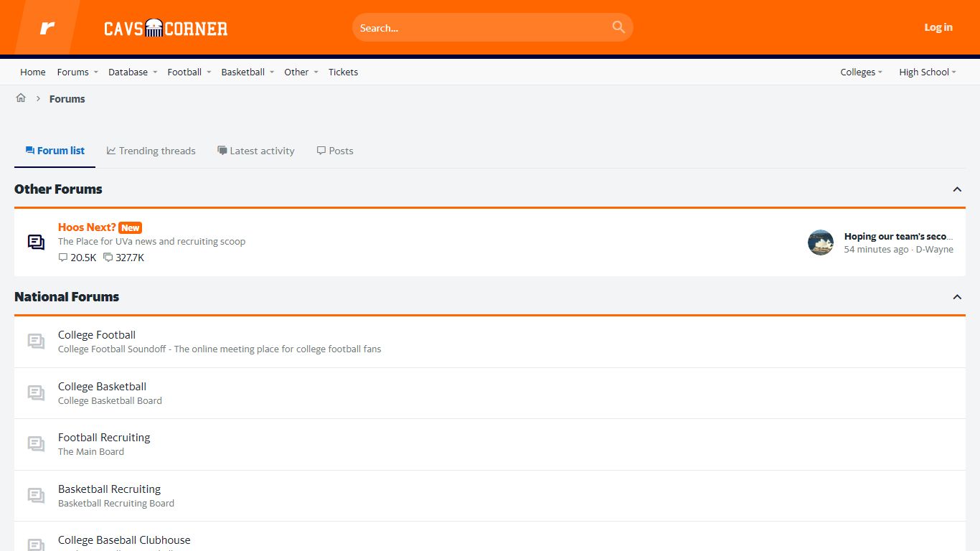The width and height of the screenshot is (980, 551).
Task: Open D-Wayne's user profile link
Action: click(935, 250)
